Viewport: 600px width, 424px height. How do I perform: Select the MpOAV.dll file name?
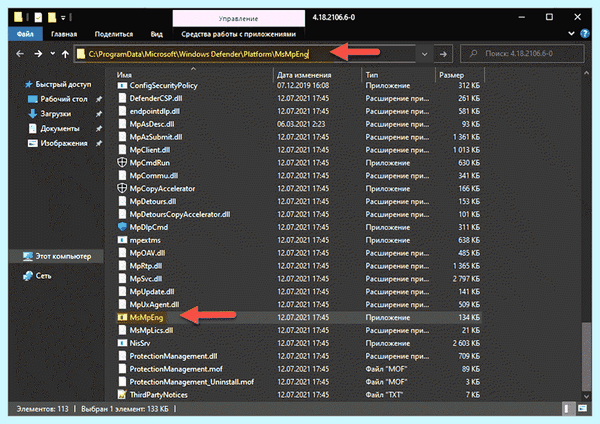pyautogui.click(x=147, y=253)
